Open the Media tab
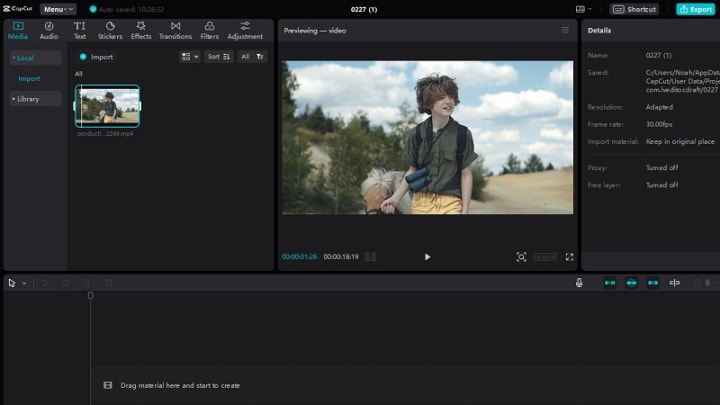The image size is (720, 405). pyautogui.click(x=18, y=30)
